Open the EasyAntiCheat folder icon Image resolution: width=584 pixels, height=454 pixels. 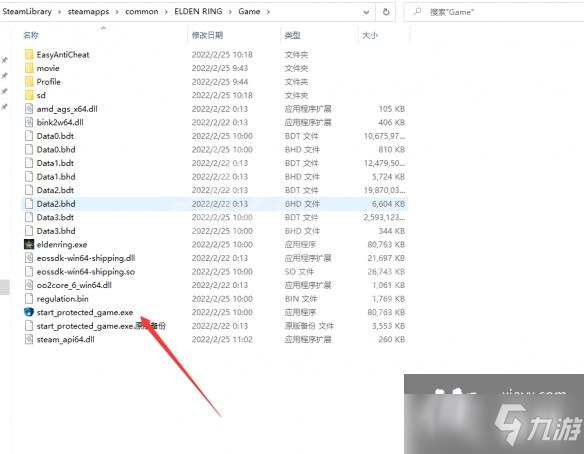(29, 55)
